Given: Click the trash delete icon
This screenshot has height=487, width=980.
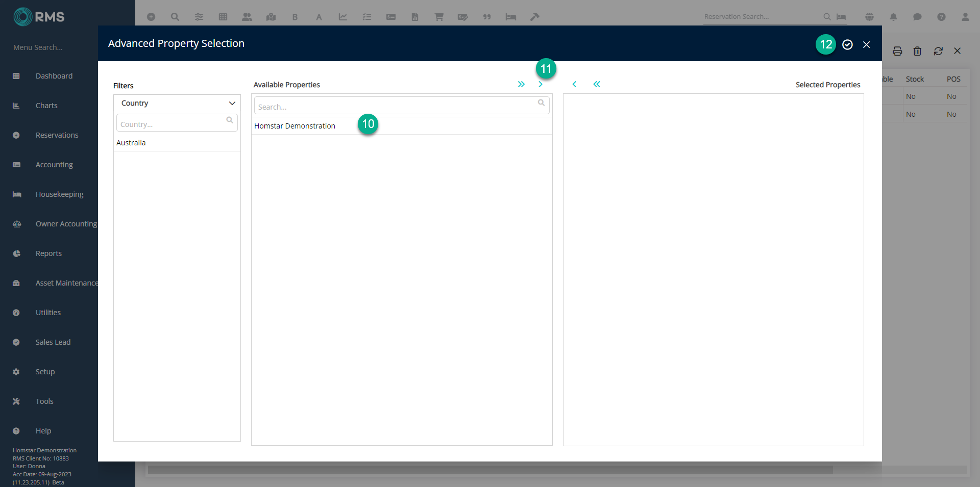Looking at the screenshot, I should coord(917,51).
